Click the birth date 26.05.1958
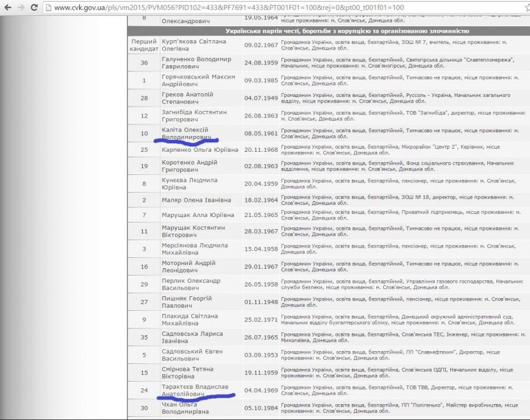Viewport: 530px width, 420px height. (x=261, y=284)
